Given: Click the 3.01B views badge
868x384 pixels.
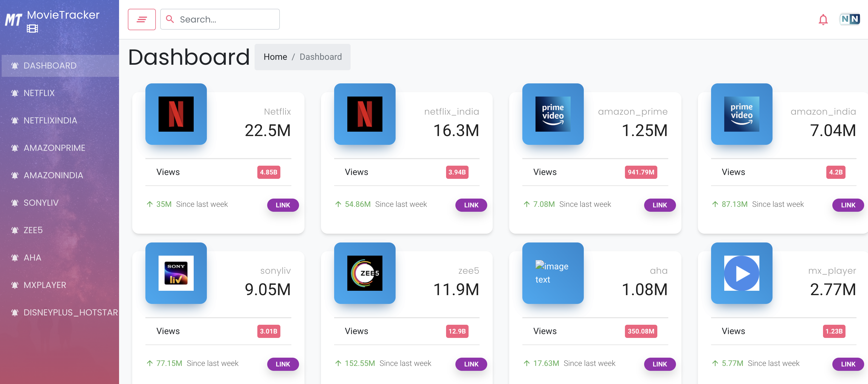Looking at the screenshot, I should tap(269, 331).
